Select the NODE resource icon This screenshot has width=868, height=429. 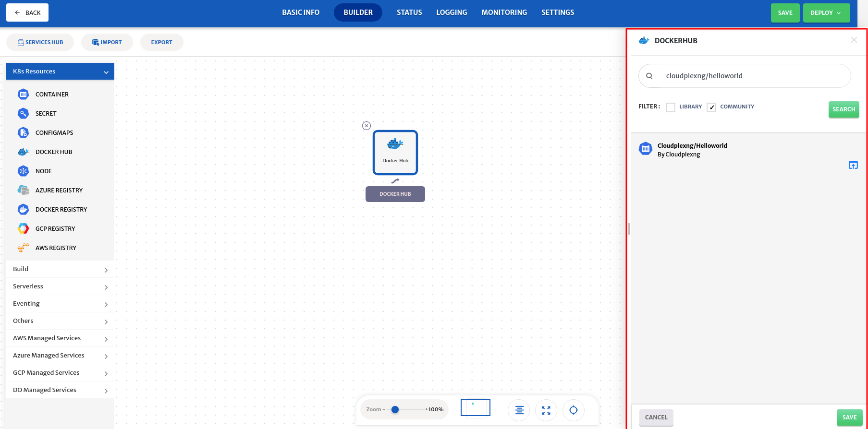(x=23, y=171)
